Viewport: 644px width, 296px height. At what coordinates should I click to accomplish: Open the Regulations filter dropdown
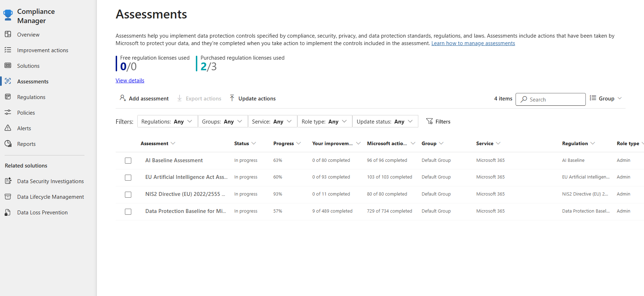click(167, 121)
